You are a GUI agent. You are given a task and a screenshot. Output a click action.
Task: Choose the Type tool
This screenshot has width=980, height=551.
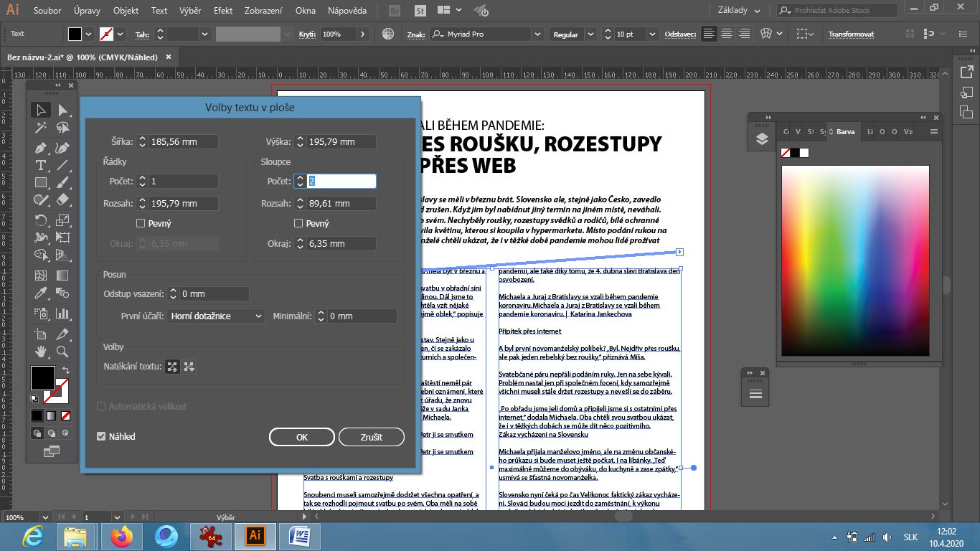(x=41, y=166)
